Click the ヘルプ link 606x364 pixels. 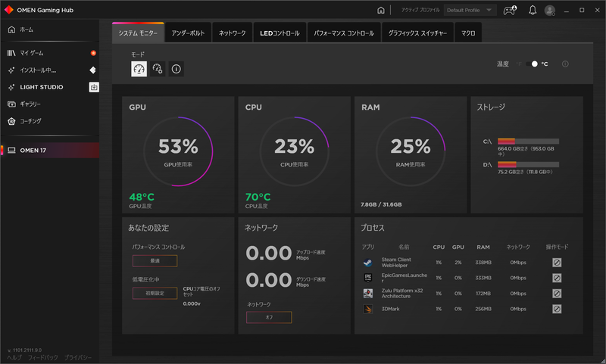(14, 357)
